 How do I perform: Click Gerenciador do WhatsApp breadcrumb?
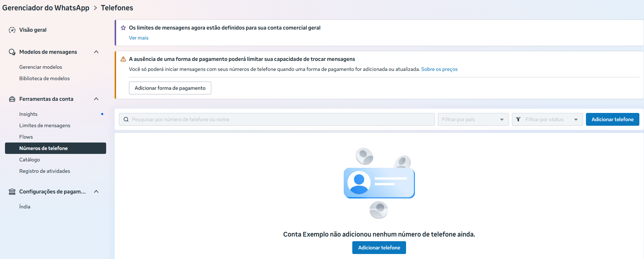pos(46,8)
